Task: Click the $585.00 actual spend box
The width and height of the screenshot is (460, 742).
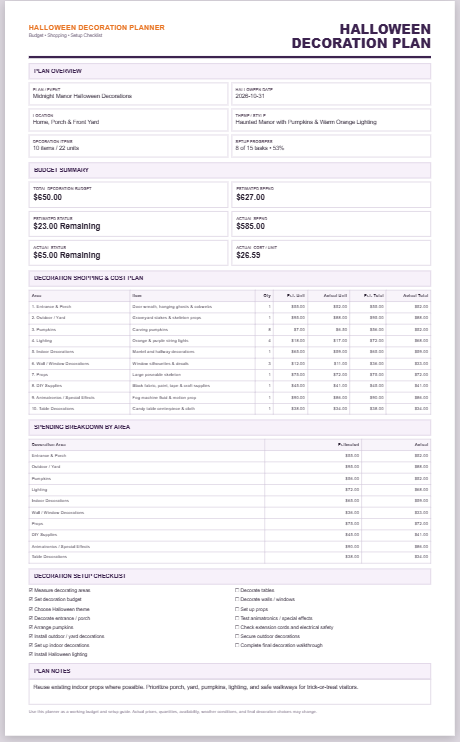Action: pos(331,224)
